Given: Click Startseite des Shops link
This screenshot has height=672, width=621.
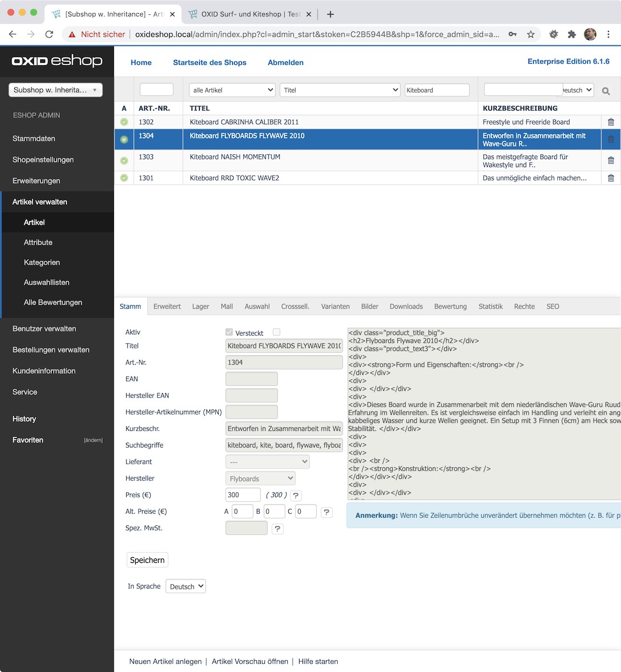Looking at the screenshot, I should click(209, 63).
